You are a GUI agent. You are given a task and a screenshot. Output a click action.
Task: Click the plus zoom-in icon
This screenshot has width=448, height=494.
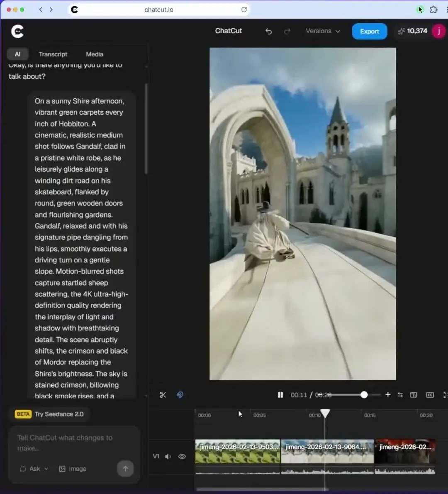(x=388, y=394)
